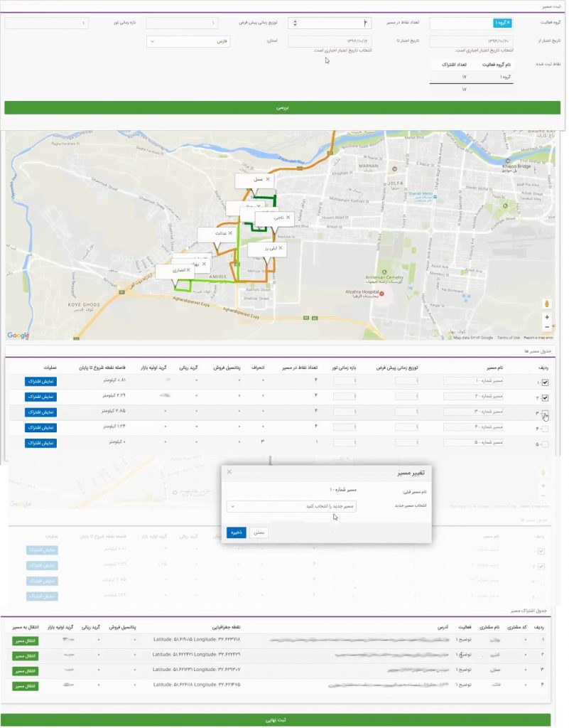Transfer route for subscriber row 3

coord(25,671)
